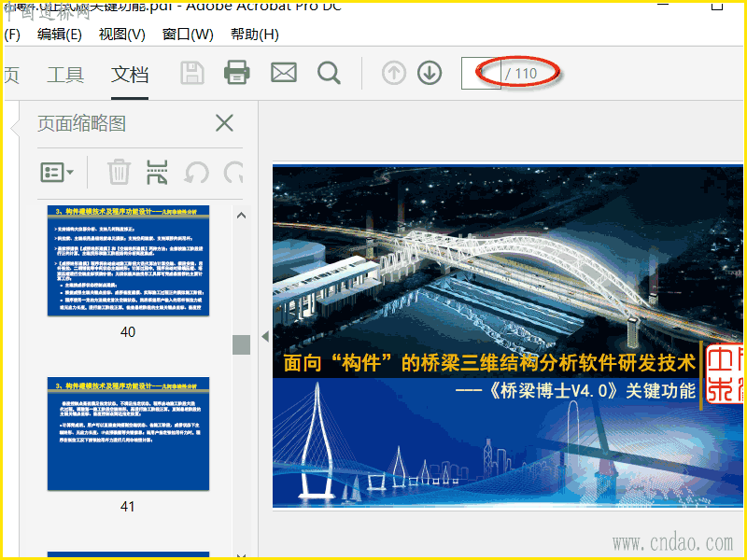Click the page label 41
747x560 pixels.
[x=127, y=506]
